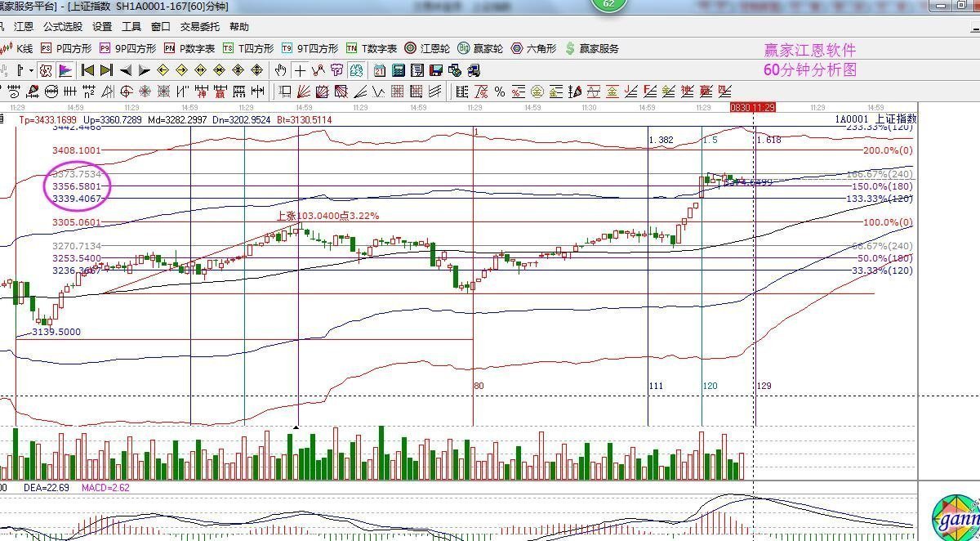
Task: Switch to K线 chart view
Action: pos(18,49)
